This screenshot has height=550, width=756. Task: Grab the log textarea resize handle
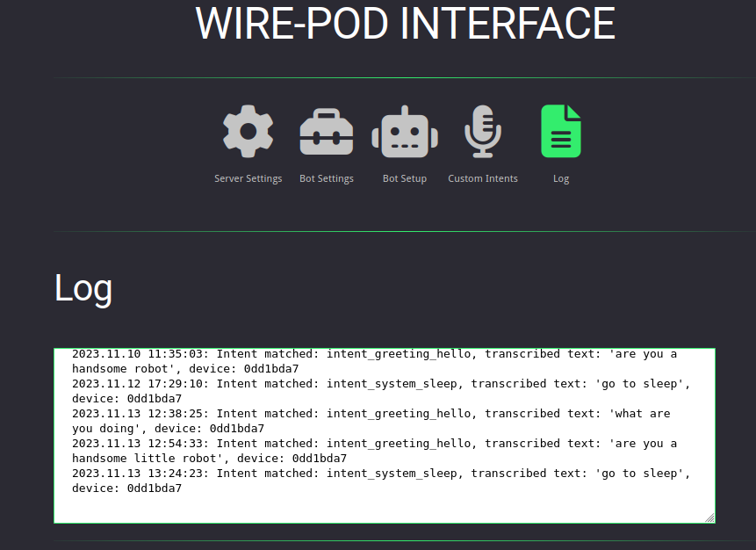tap(709, 517)
